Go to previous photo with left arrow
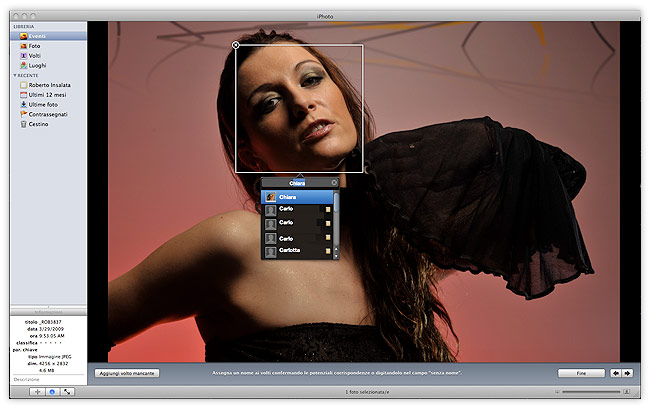This screenshot has width=650, height=409. coord(616,373)
